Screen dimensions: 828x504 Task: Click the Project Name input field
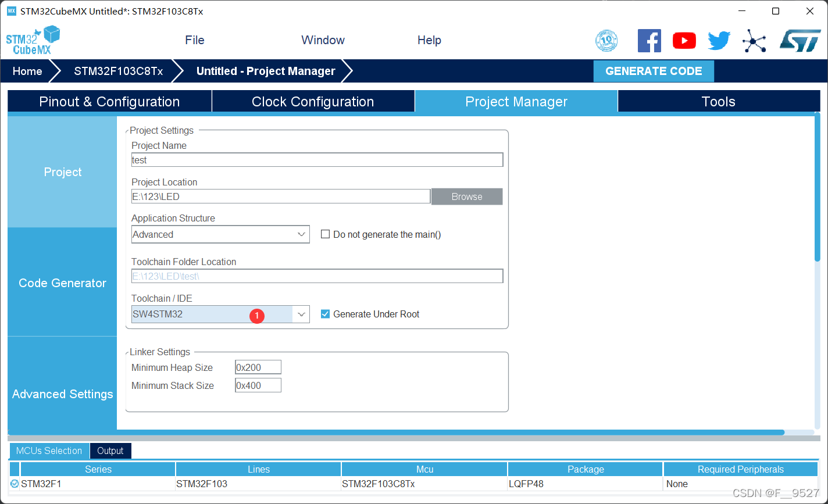click(x=317, y=160)
